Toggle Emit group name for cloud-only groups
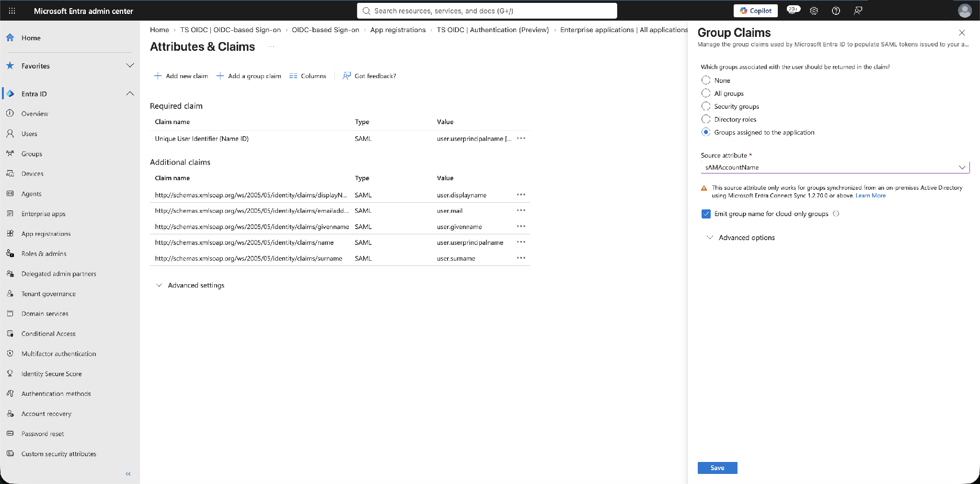980x484 pixels. click(706, 214)
